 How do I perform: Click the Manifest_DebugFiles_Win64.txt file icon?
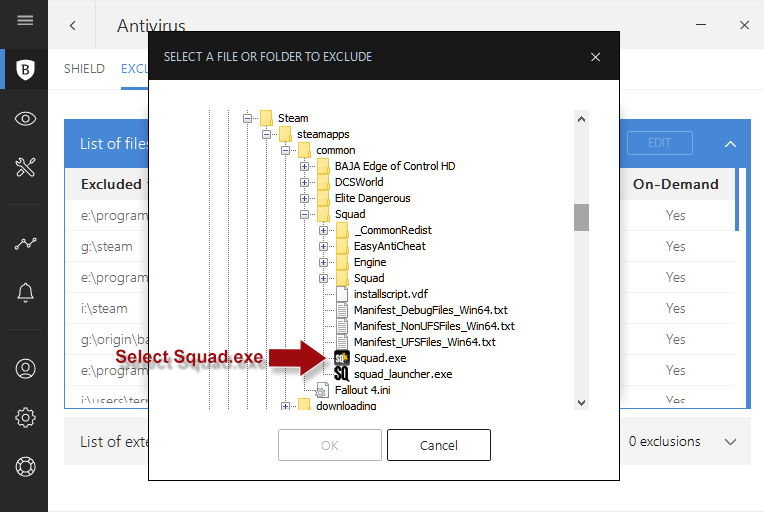342,310
